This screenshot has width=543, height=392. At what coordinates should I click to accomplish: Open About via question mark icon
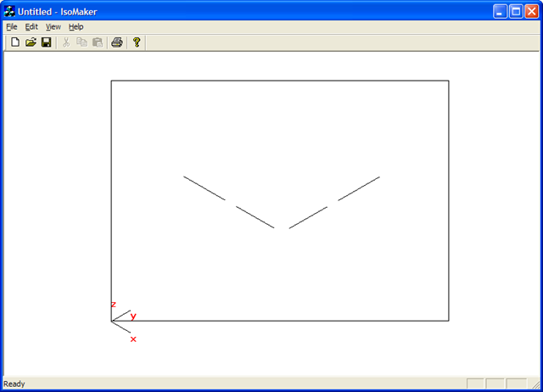pos(137,42)
